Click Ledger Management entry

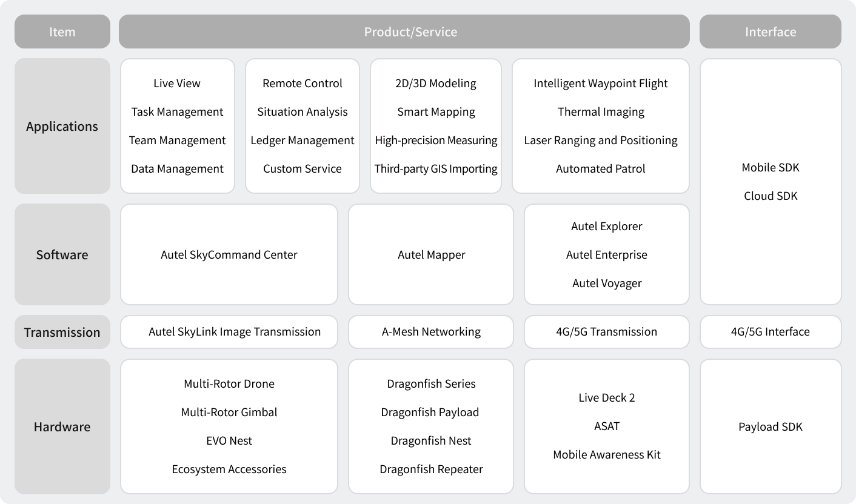click(303, 140)
